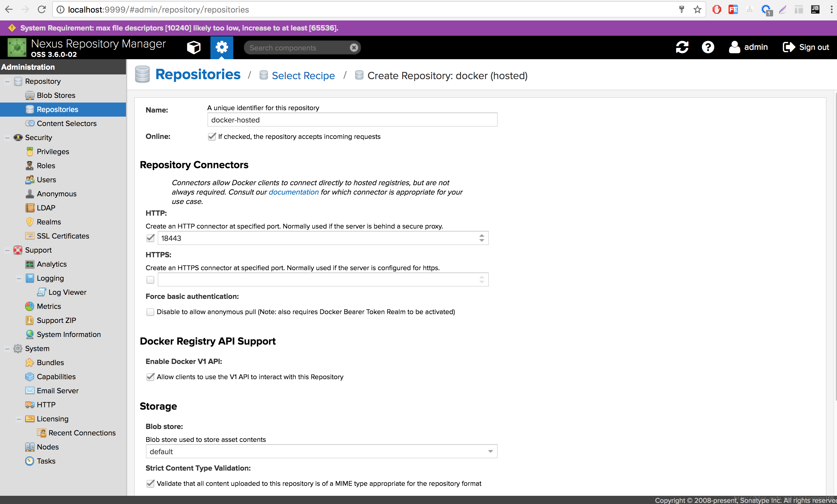Collapse the Logging tree node

click(19, 278)
